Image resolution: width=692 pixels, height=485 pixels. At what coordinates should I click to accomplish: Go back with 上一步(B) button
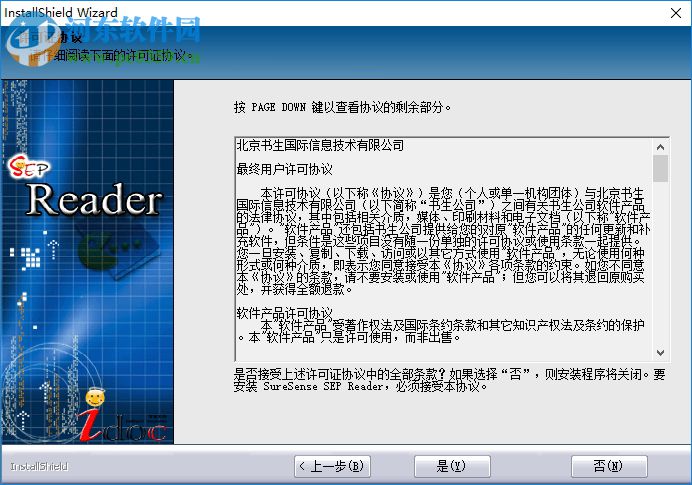click(332, 466)
